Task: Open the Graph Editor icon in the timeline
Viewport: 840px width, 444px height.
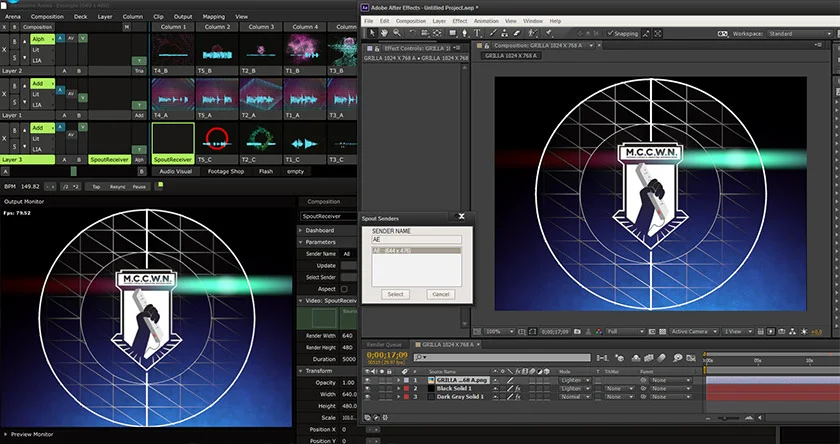Action: (x=691, y=358)
